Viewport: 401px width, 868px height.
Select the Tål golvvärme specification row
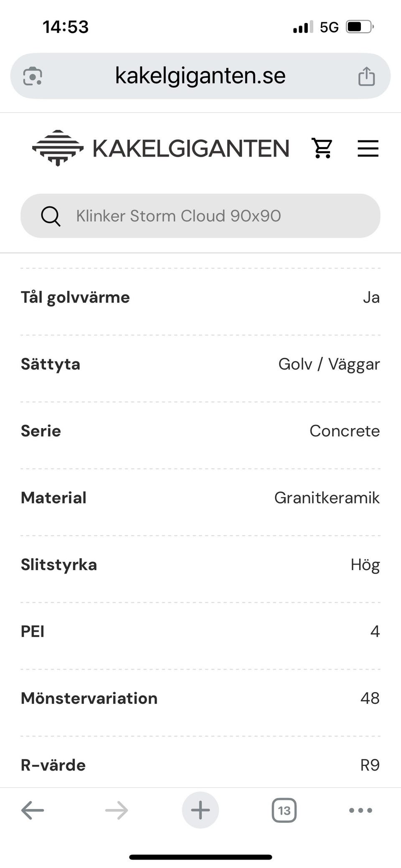(x=200, y=297)
